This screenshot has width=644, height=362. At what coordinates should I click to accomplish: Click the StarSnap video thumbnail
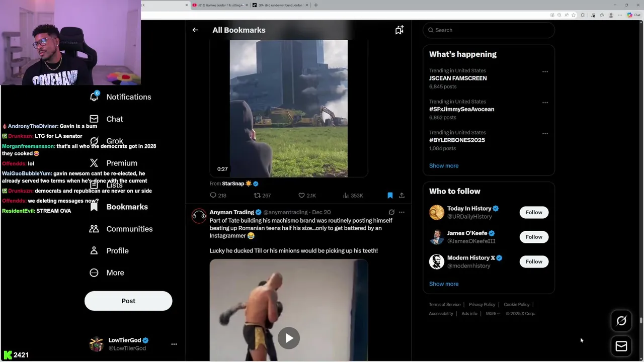[x=289, y=109]
